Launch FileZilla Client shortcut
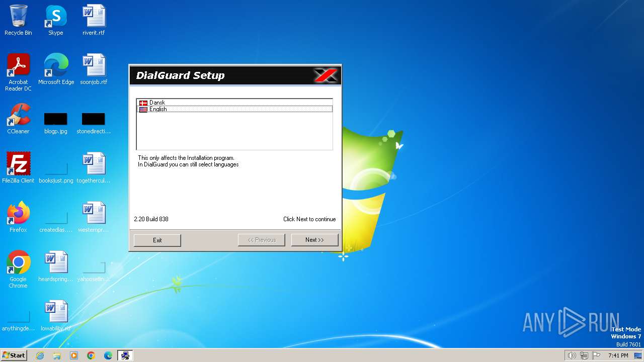Viewport: 644px width, 362px height. tap(18, 168)
